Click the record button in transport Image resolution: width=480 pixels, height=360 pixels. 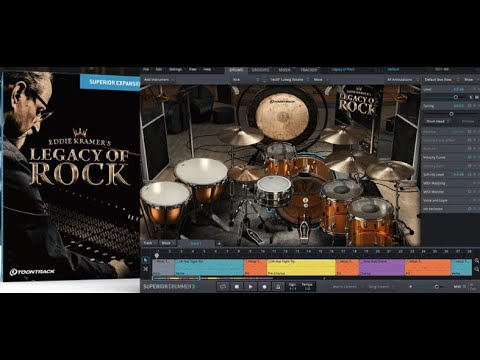(264, 286)
